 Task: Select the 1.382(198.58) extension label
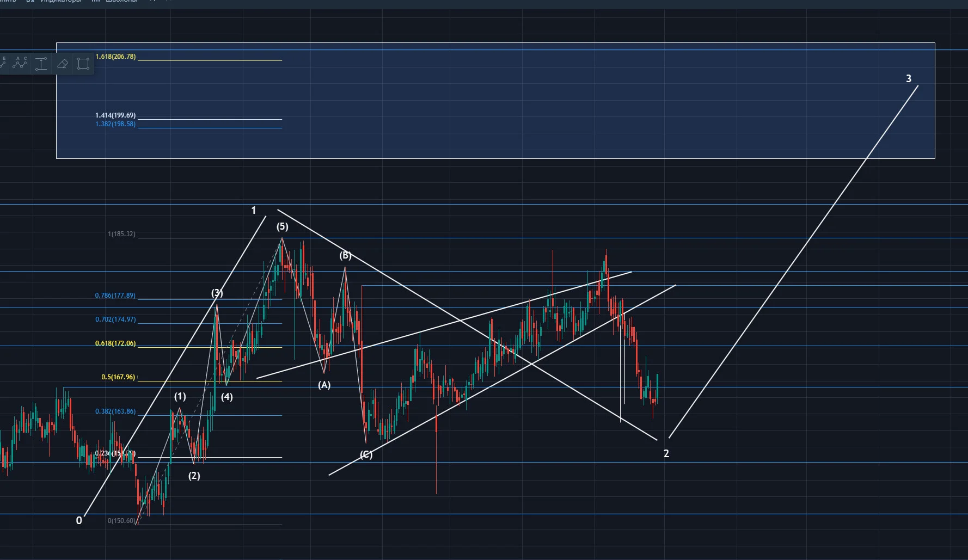pyautogui.click(x=115, y=124)
